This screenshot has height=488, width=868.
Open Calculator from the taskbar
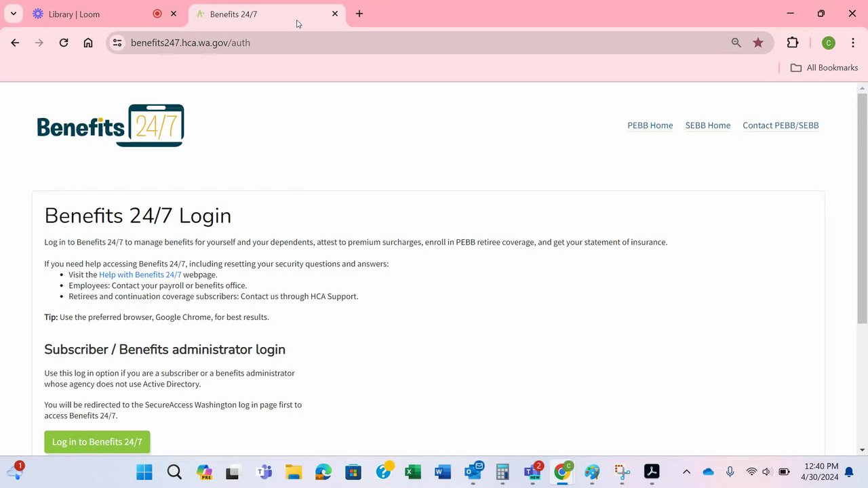pyautogui.click(x=502, y=472)
